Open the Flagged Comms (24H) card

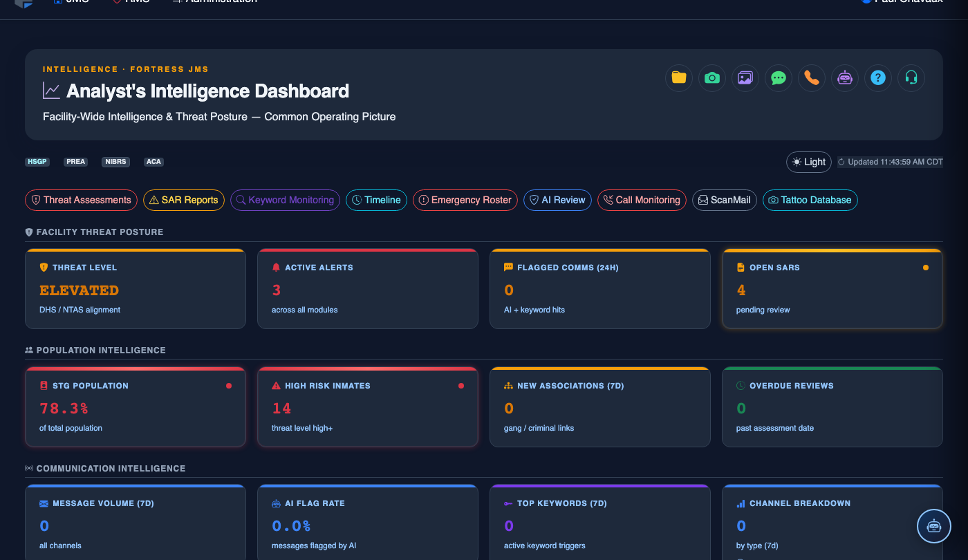pos(600,289)
